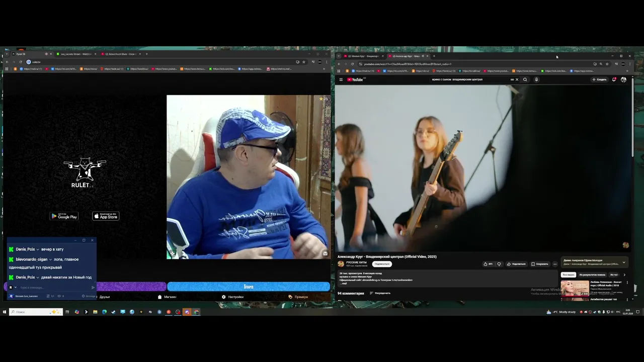Show more filter chips with arrow
The image size is (644, 362).
(x=624, y=275)
